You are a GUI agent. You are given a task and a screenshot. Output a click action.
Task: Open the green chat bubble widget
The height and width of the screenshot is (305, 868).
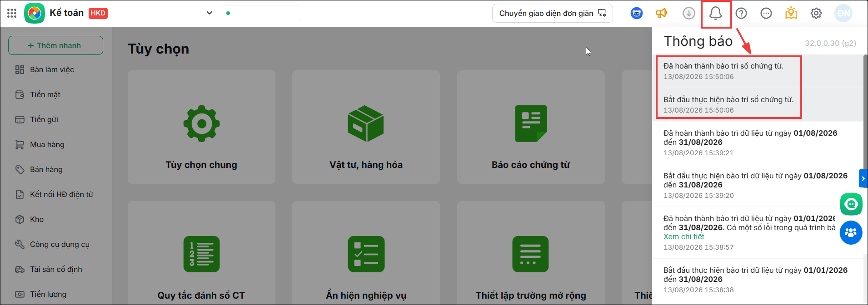pyautogui.click(x=851, y=204)
